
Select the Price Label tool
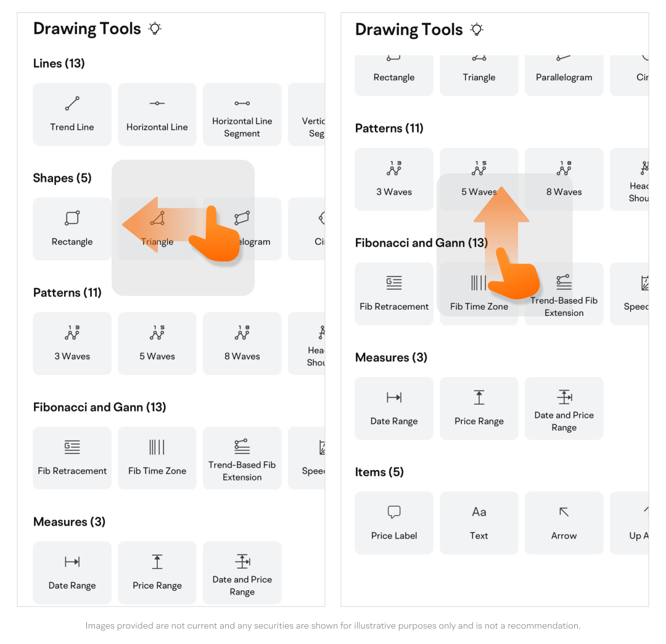(394, 522)
